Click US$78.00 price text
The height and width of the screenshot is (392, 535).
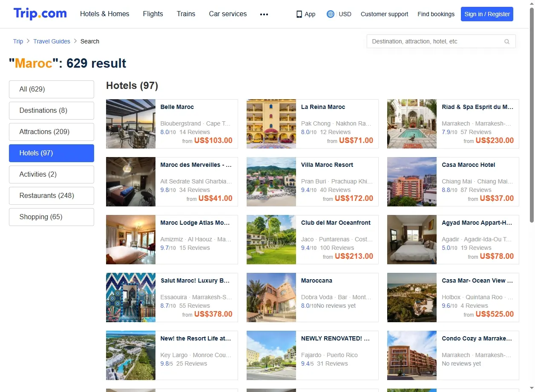point(497,256)
